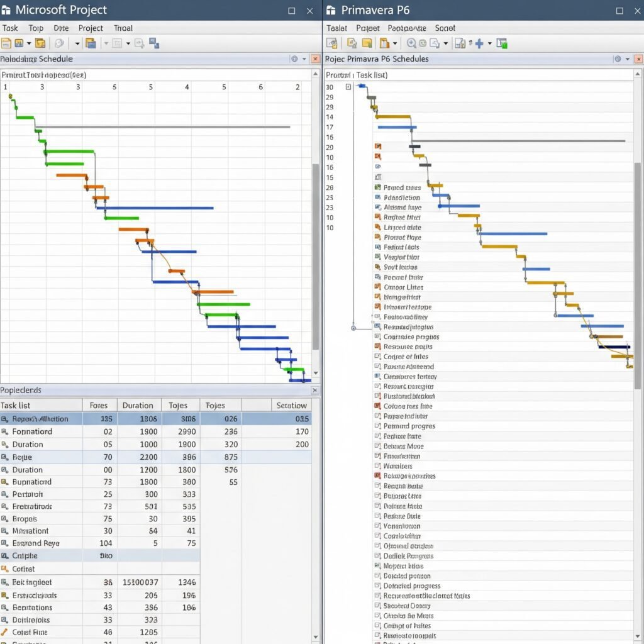This screenshot has width=644, height=644.
Task: Click the folder with blue card icon in Microsoft Project
Action: click(91, 43)
